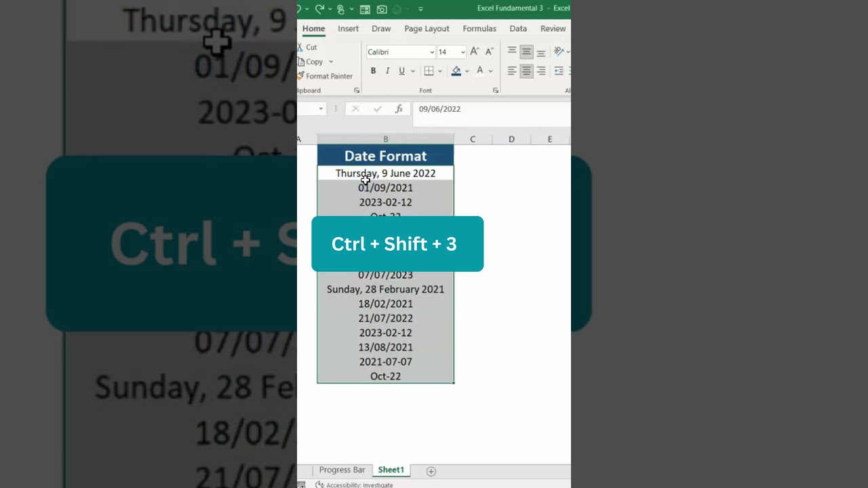868x488 pixels.
Task: Select the cell 18/02/2021
Action: pos(385,304)
